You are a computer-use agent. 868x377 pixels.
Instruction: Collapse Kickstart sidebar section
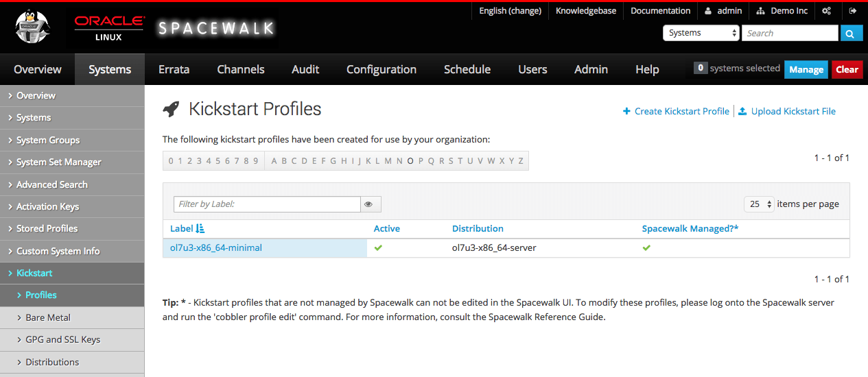(72, 273)
